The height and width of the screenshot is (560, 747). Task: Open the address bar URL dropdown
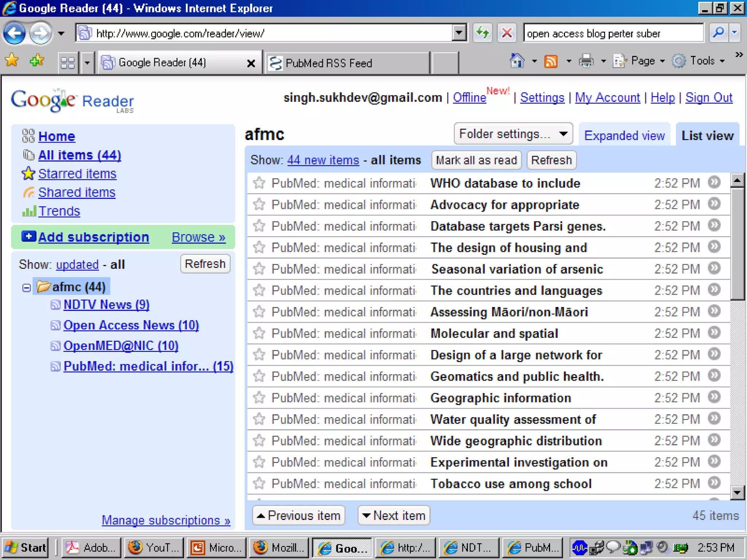[x=459, y=33]
